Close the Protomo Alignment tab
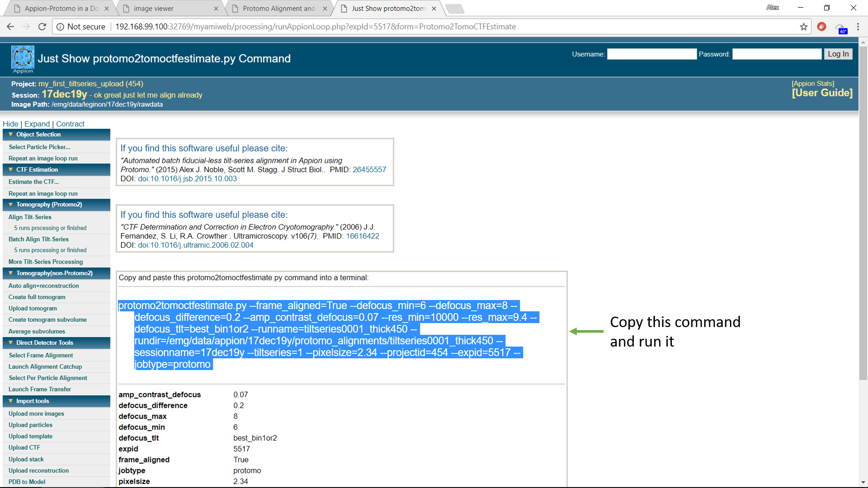The width and height of the screenshot is (868, 488). [x=325, y=8]
